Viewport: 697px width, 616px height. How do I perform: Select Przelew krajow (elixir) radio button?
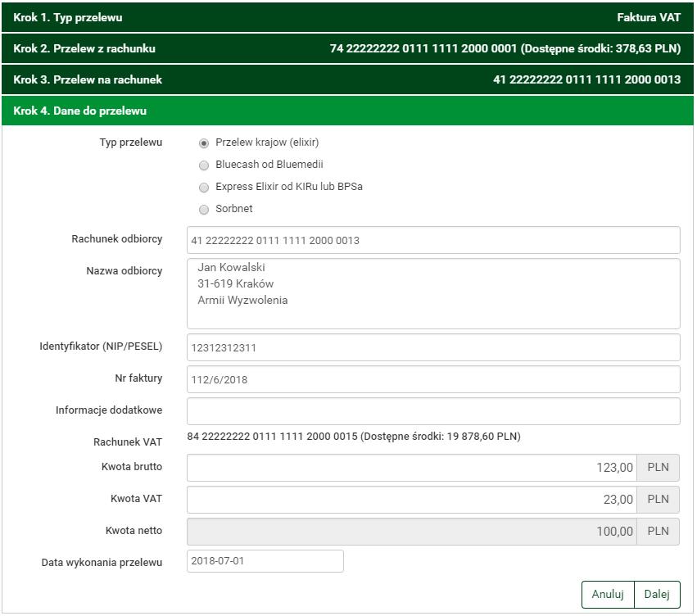204,143
